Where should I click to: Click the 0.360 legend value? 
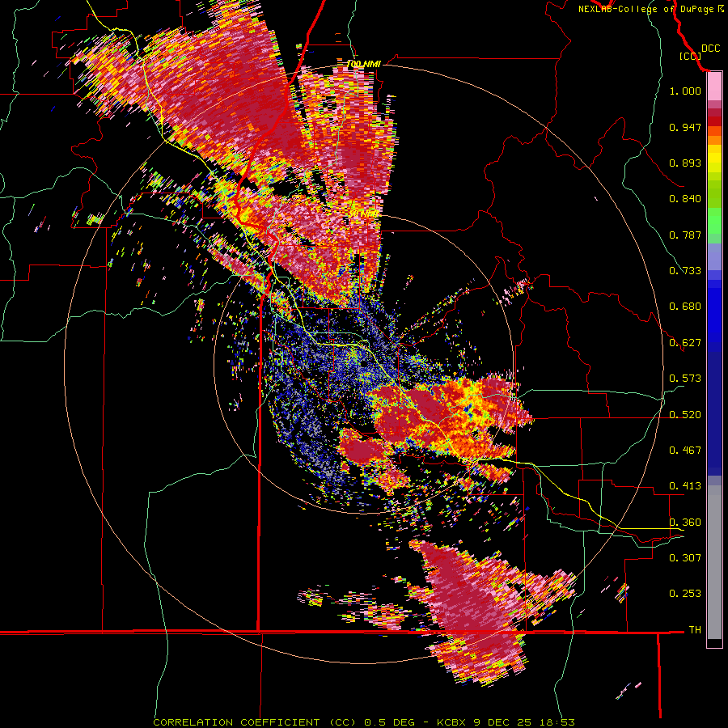coord(685,523)
